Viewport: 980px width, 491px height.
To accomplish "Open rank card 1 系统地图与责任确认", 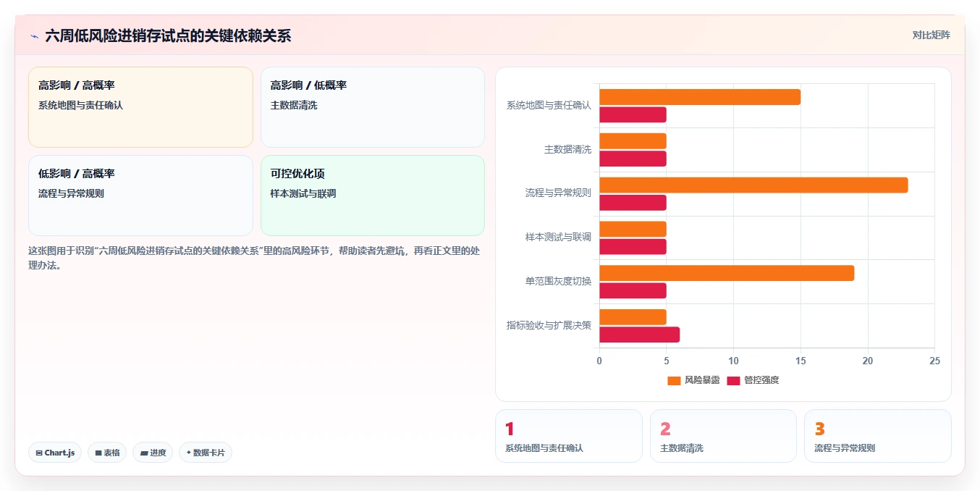I will pos(568,436).
